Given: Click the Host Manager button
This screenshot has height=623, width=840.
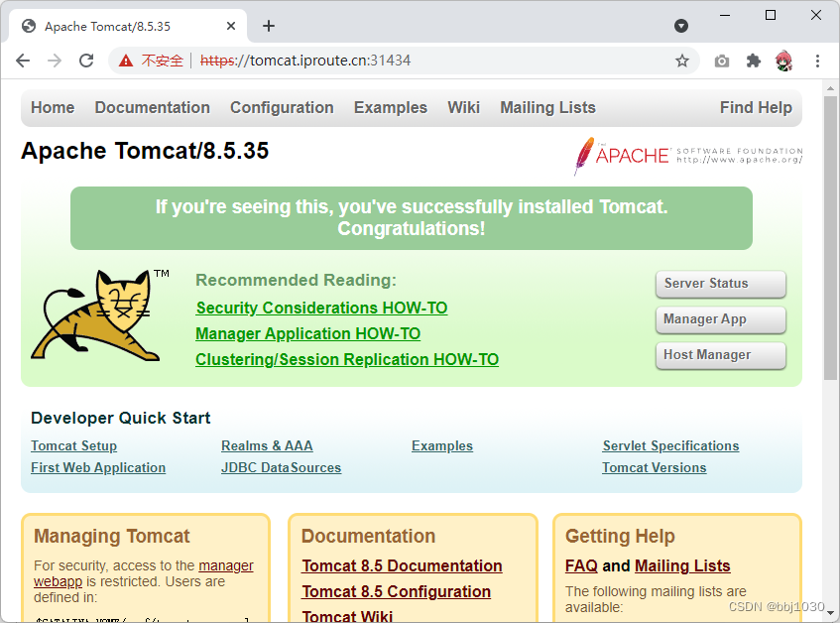Looking at the screenshot, I should pyautogui.click(x=721, y=356).
